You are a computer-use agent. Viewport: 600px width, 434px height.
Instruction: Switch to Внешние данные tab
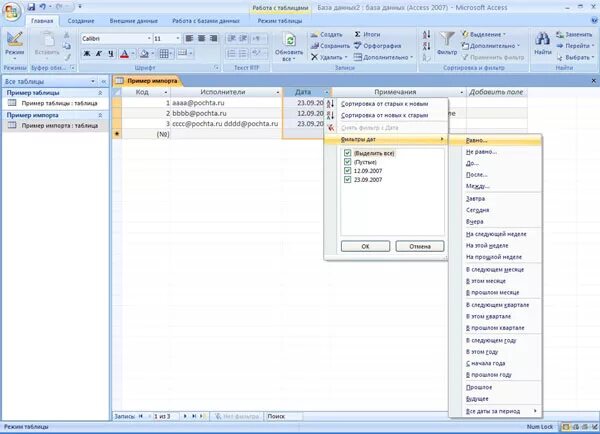click(x=134, y=21)
